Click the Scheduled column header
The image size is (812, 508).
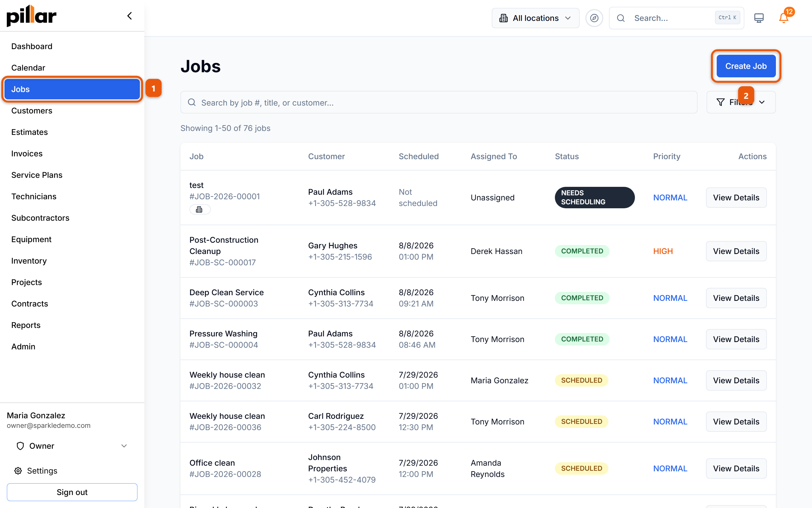(x=418, y=156)
